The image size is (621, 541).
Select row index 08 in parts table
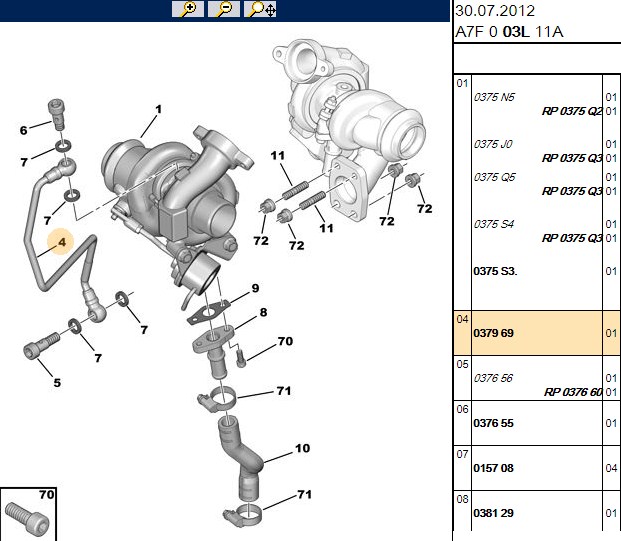pyautogui.click(x=462, y=499)
